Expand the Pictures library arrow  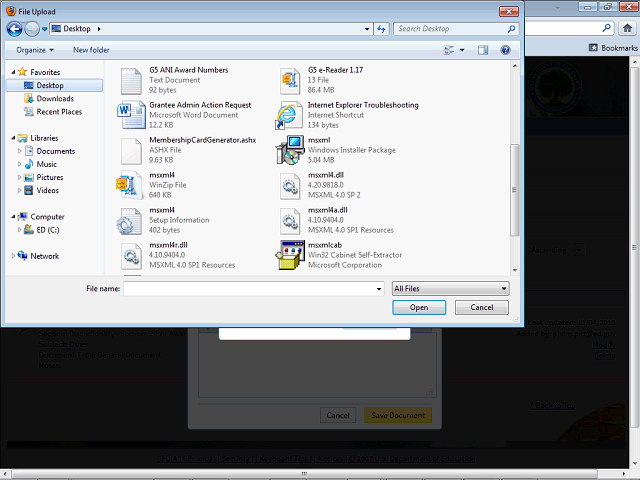coord(19,177)
